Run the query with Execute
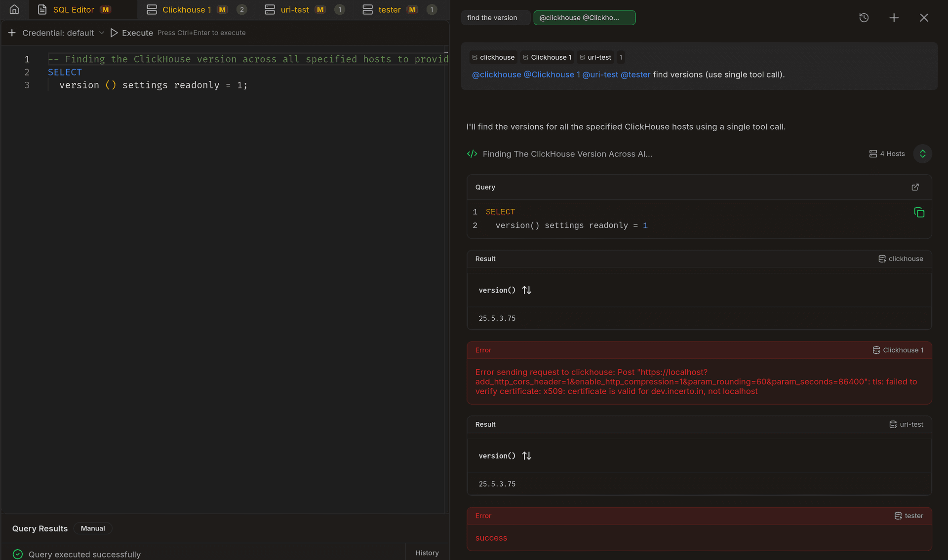Viewport: 948px width, 560px height. tap(131, 33)
